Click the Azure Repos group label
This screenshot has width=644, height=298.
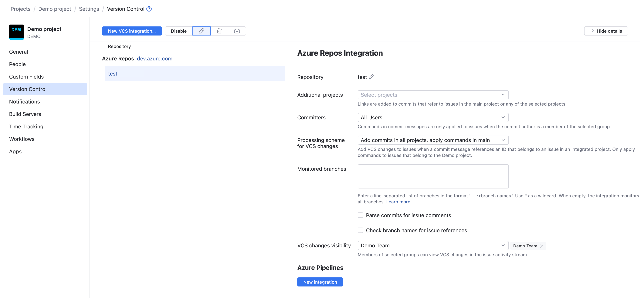pyautogui.click(x=118, y=59)
